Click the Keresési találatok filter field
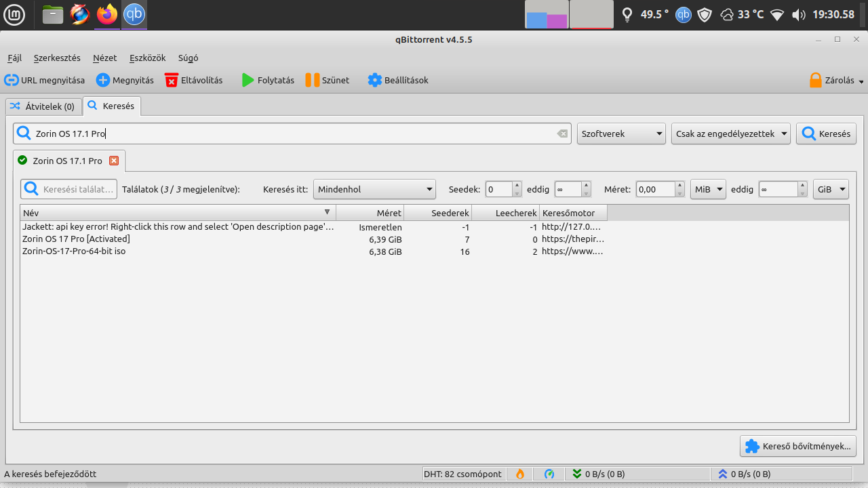This screenshot has width=868, height=488. 68,189
